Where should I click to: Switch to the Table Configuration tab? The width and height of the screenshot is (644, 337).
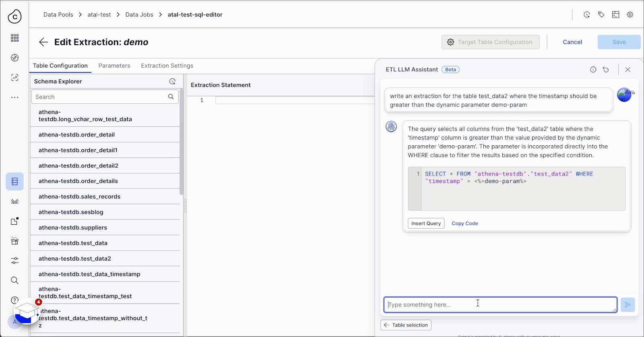60,66
